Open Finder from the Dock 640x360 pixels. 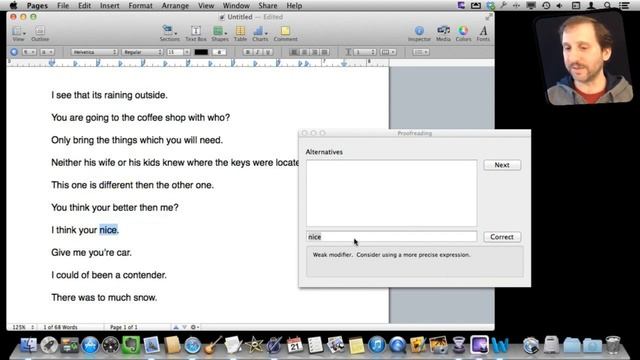pyautogui.click(x=29, y=345)
